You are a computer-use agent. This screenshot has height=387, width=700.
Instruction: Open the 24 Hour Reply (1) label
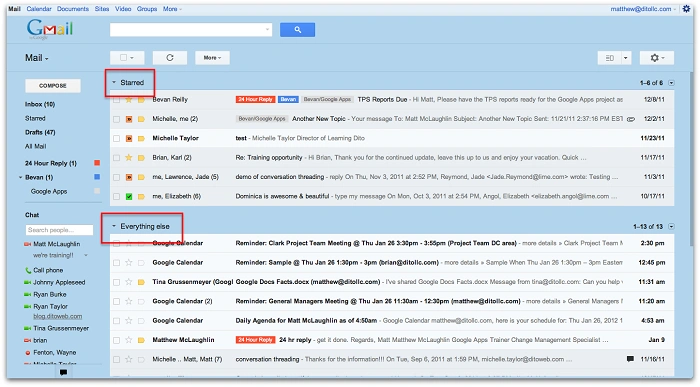point(51,163)
